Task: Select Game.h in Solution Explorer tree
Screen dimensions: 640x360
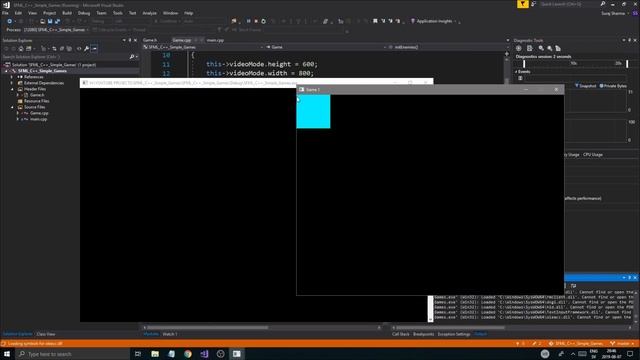Action: tap(37, 95)
